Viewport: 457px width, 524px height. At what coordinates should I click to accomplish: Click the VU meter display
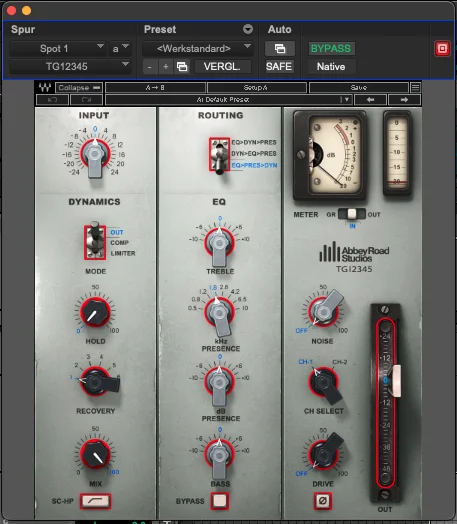coord(331,156)
